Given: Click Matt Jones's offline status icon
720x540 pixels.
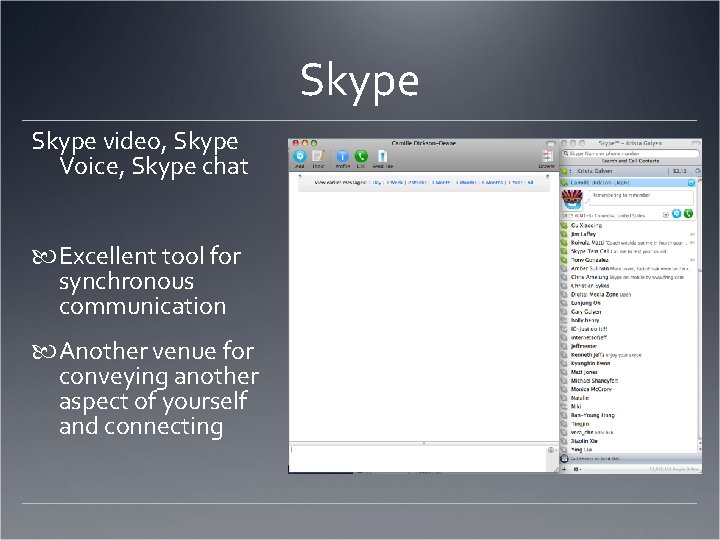Looking at the screenshot, I should (x=564, y=372).
